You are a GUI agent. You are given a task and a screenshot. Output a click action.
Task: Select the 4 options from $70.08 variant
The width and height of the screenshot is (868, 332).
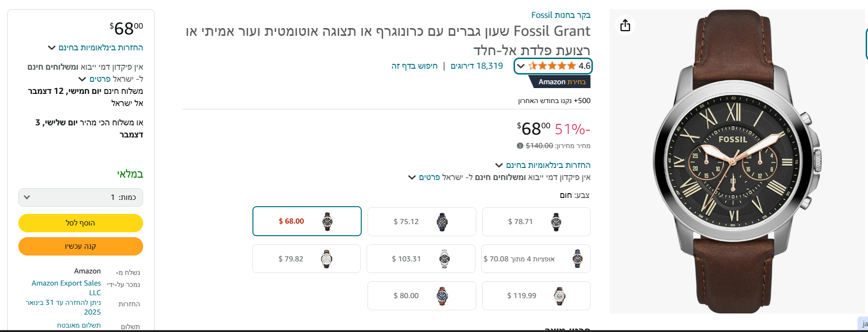pyautogui.click(x=536, y=259)
